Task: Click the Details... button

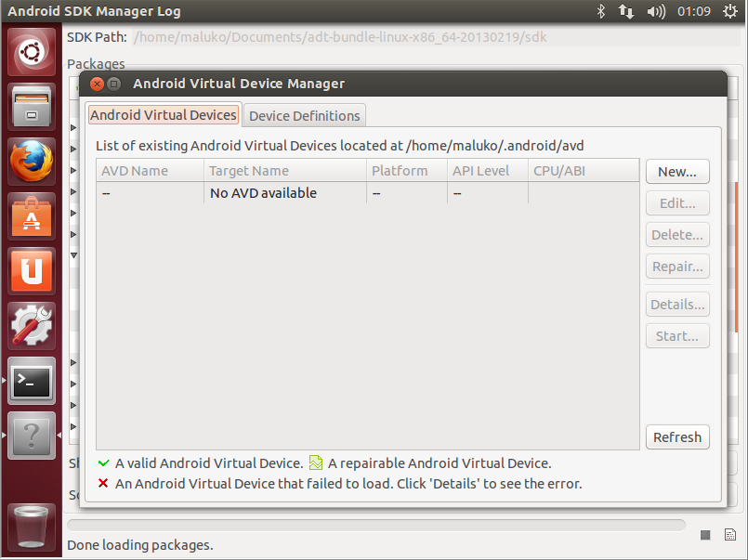Action: [677, 304]
